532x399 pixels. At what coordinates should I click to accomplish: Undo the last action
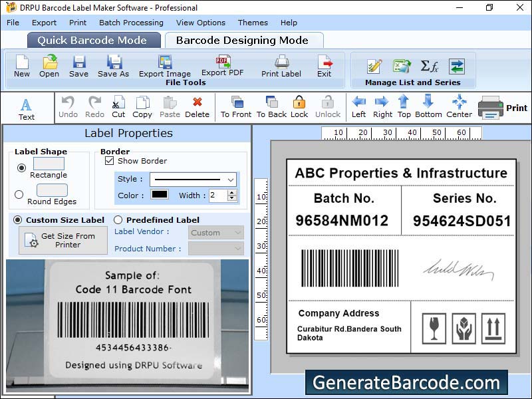click(x=67, y=105)
